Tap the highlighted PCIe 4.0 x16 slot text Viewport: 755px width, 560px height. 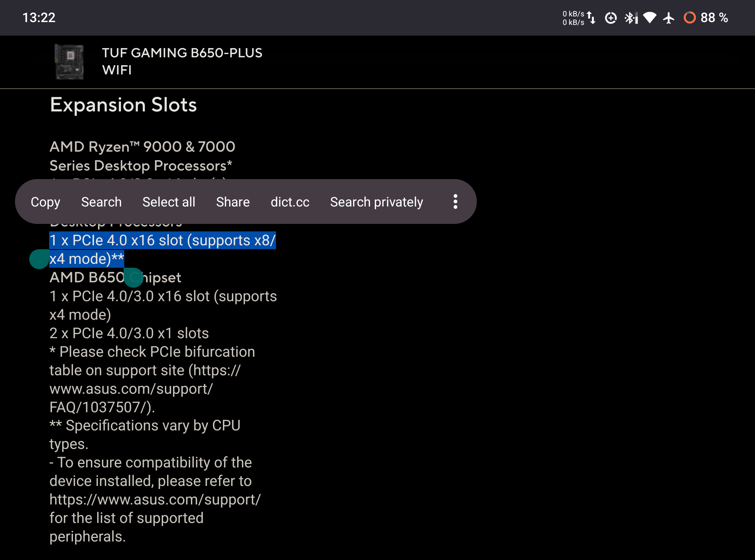[162, 250]
